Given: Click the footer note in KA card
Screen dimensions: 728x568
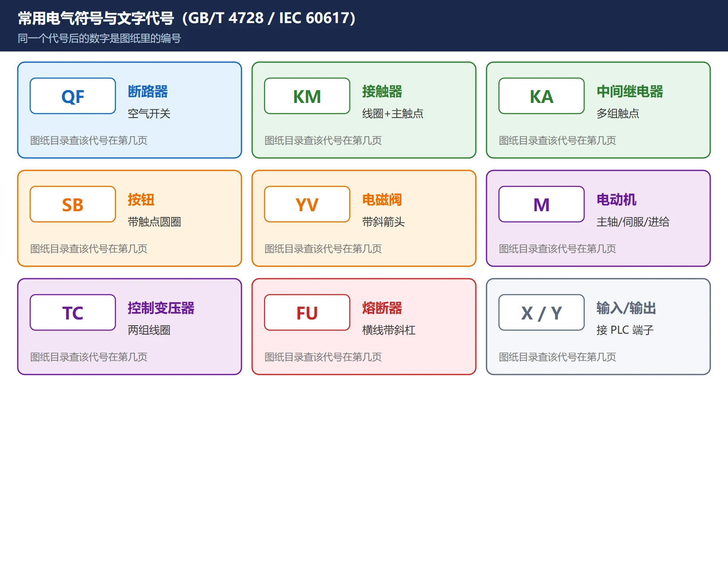Looking at the screenshot, I should click(558, 141).
